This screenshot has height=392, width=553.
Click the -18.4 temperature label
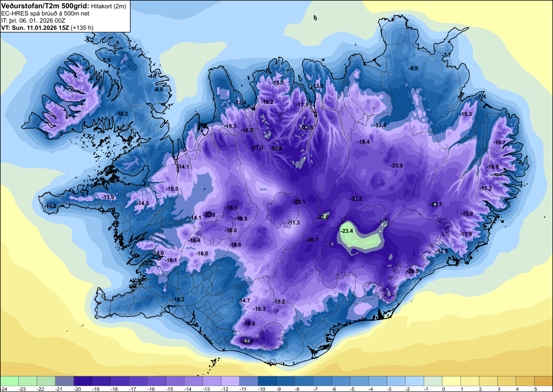364,142
